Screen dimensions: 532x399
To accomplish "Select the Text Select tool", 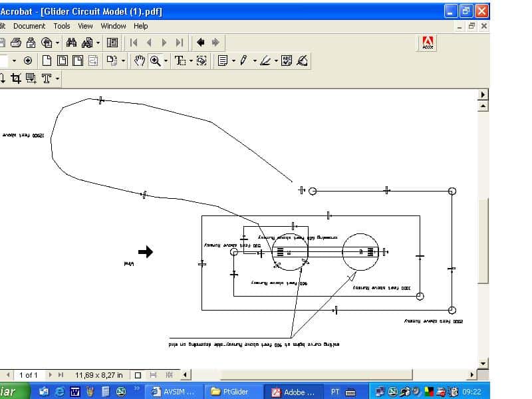I will click(x=180, y=61).
